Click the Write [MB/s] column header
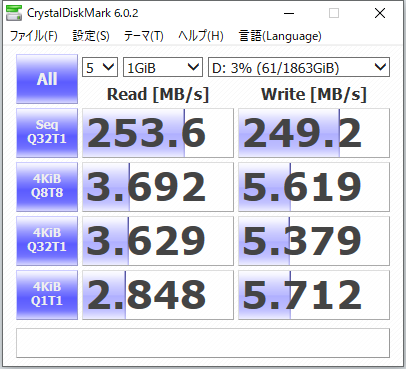Viewport: 406px width, 369px height. pos(314,94)
